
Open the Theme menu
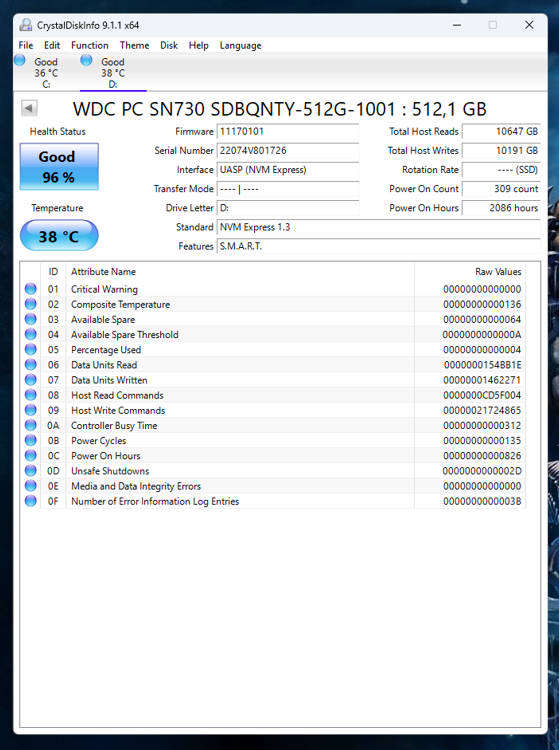(x=134, y=45)
